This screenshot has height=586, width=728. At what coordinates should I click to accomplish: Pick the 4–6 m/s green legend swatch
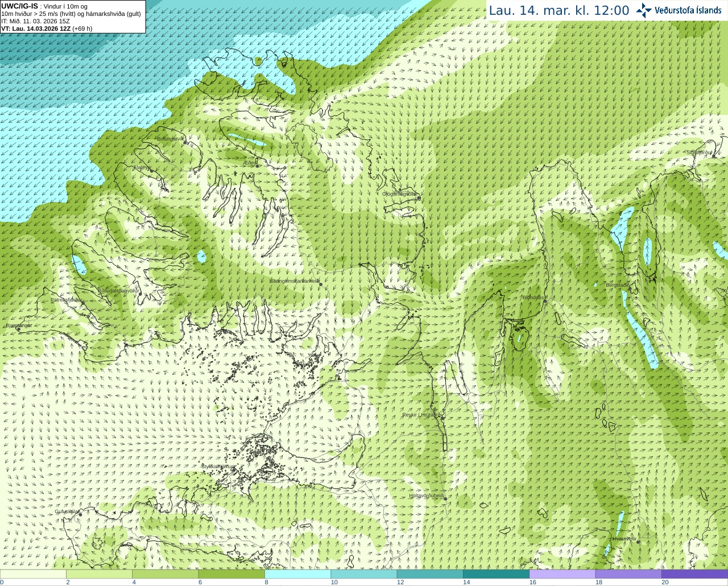(165, 574)
